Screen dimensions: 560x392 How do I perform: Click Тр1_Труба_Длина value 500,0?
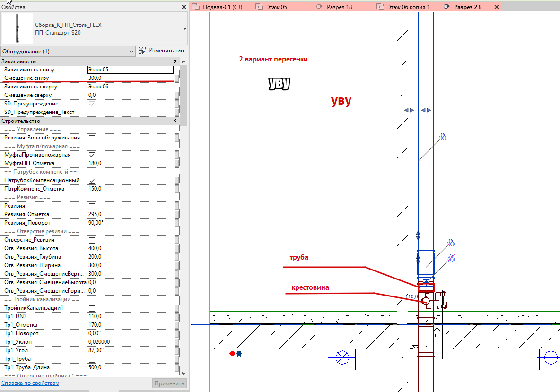click(x=131, y=367)
